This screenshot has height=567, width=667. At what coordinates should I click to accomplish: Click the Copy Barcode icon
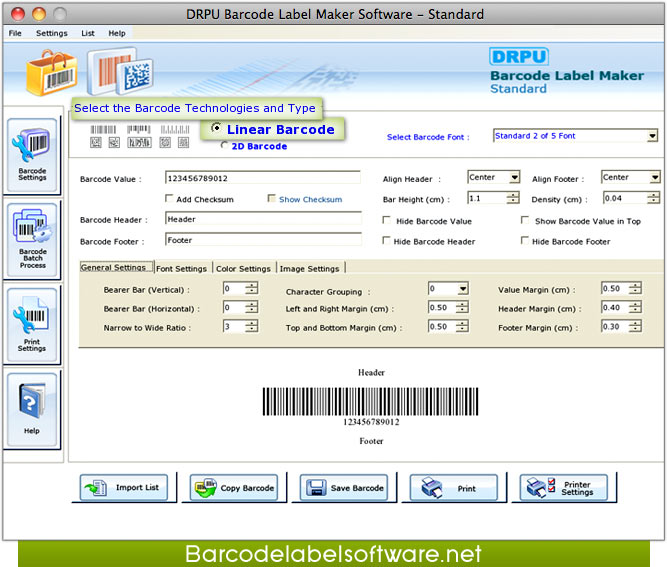coord(206,487)
